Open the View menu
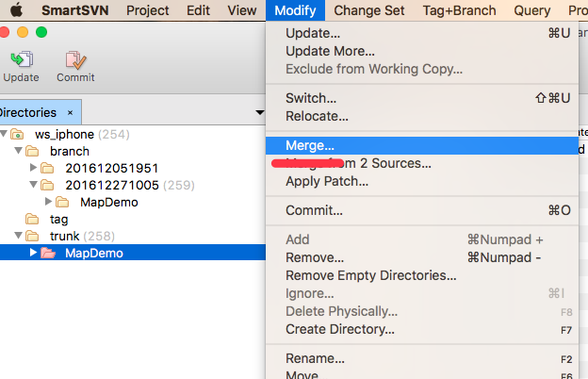This screenshot has height=379, width=588. (242, 10)
